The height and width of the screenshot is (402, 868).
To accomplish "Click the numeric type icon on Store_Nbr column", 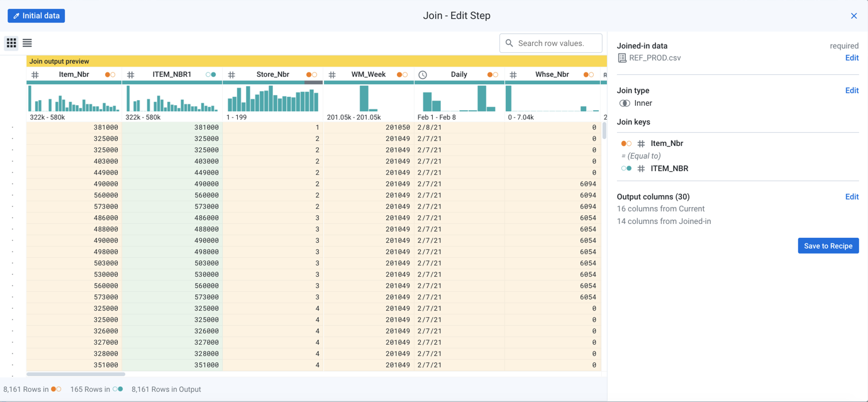I will pyautogui.click(x=231, y=74).
